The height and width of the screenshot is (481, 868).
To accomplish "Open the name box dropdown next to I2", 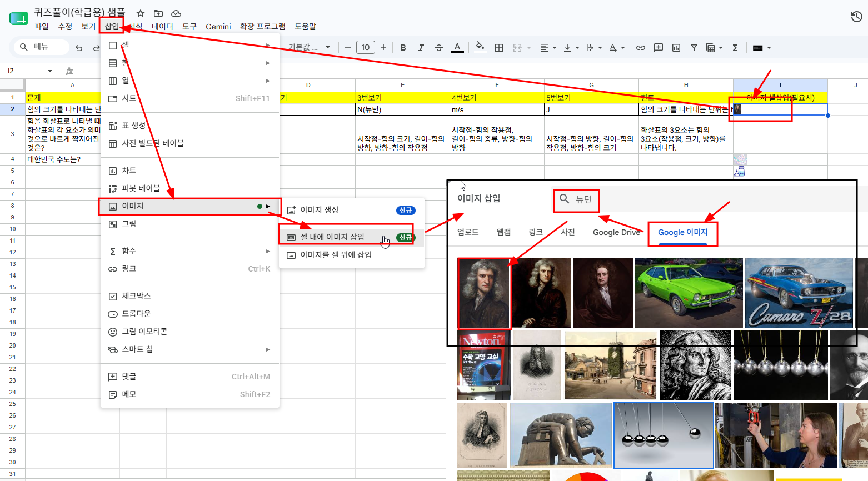I will [x=50, y=71].
